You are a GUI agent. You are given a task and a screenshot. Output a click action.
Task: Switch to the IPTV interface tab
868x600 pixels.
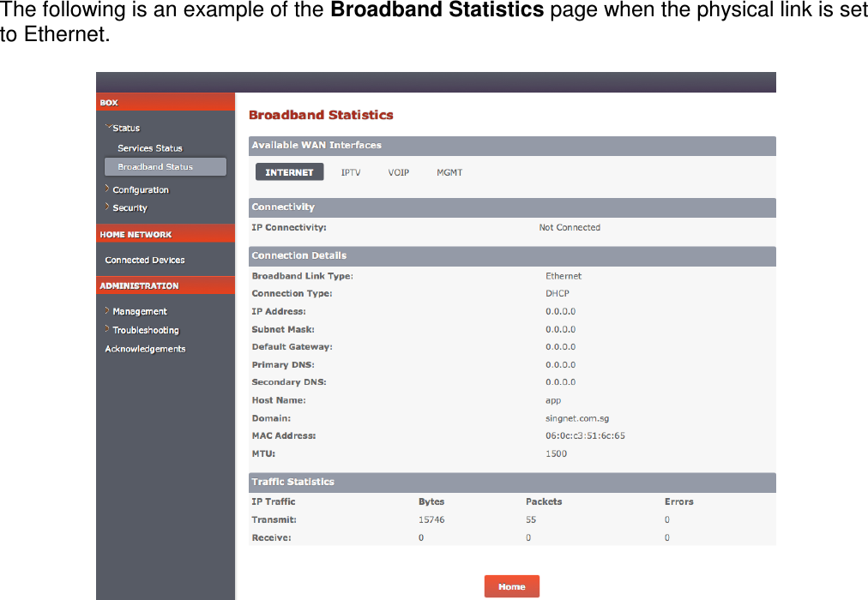point(352,171)
